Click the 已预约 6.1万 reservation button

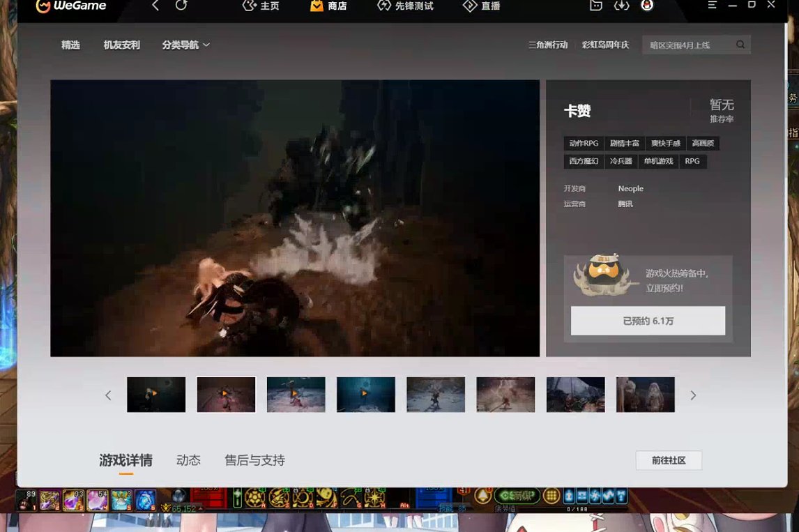648,321
